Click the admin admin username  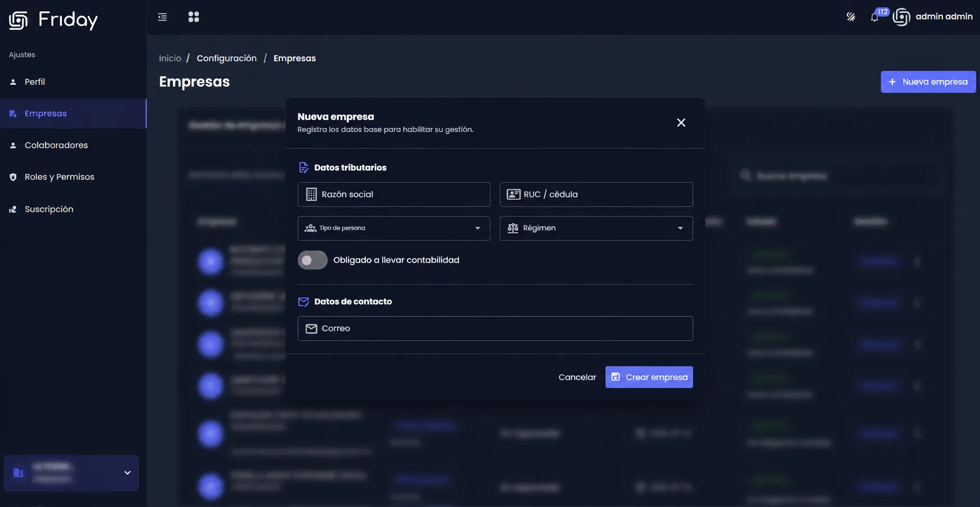[944, 17]
